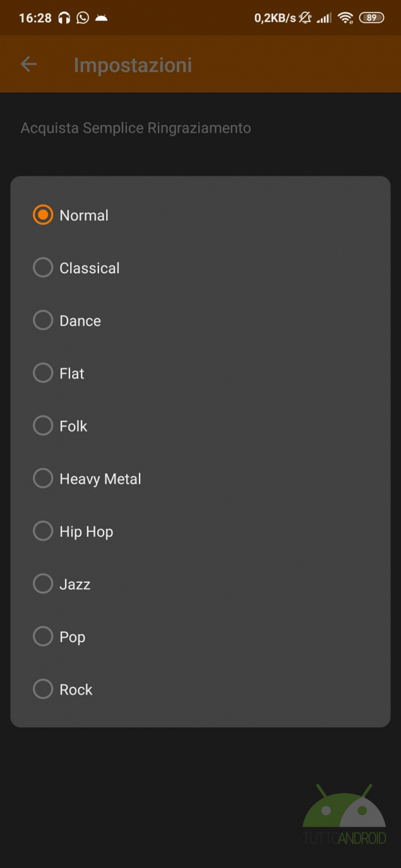
Task: Tap the Android debug notification icon
Action: [x=101, y=18]
